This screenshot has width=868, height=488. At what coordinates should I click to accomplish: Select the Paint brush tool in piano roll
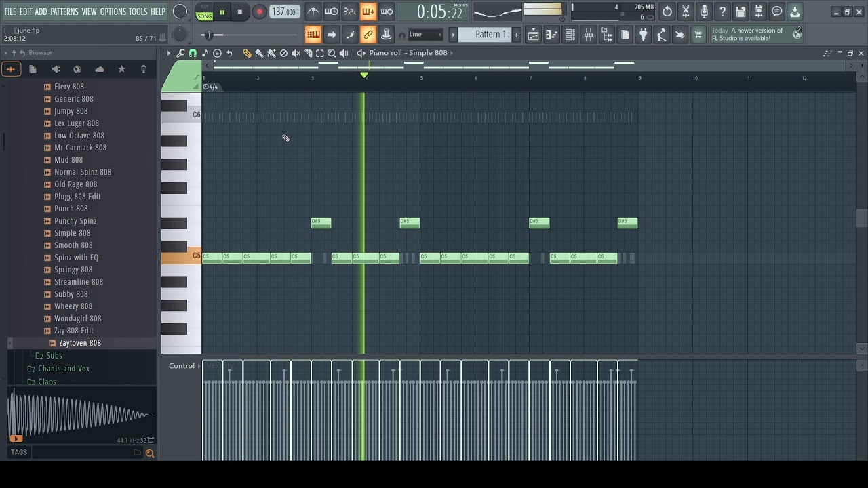point(259,53)
